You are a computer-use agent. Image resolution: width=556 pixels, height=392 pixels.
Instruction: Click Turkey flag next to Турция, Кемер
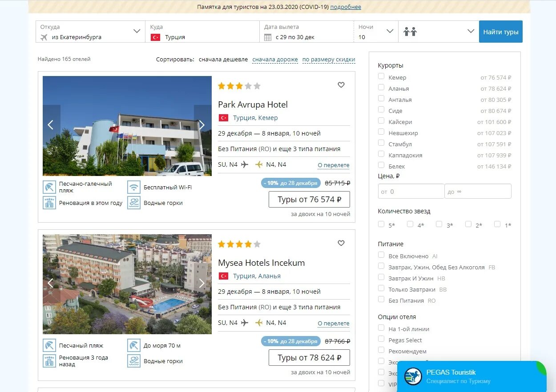click(223, 118)
